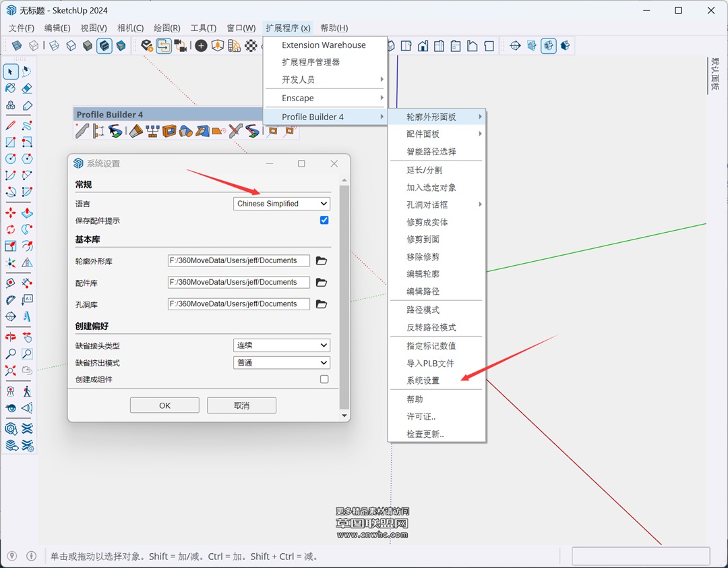Enable 创建成组件 checkbox
The height and width of the screenshot is (568, 728).
[324, 379]
